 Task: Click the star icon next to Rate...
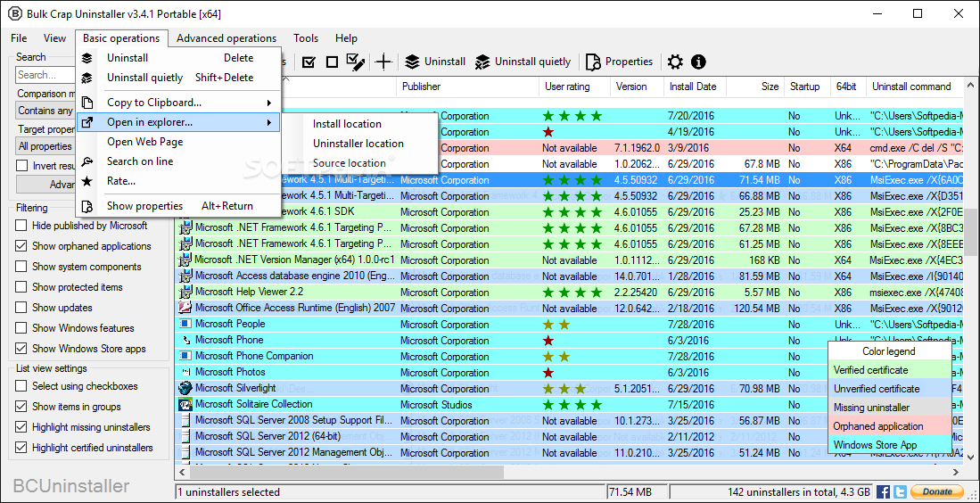tap(87, 181)
